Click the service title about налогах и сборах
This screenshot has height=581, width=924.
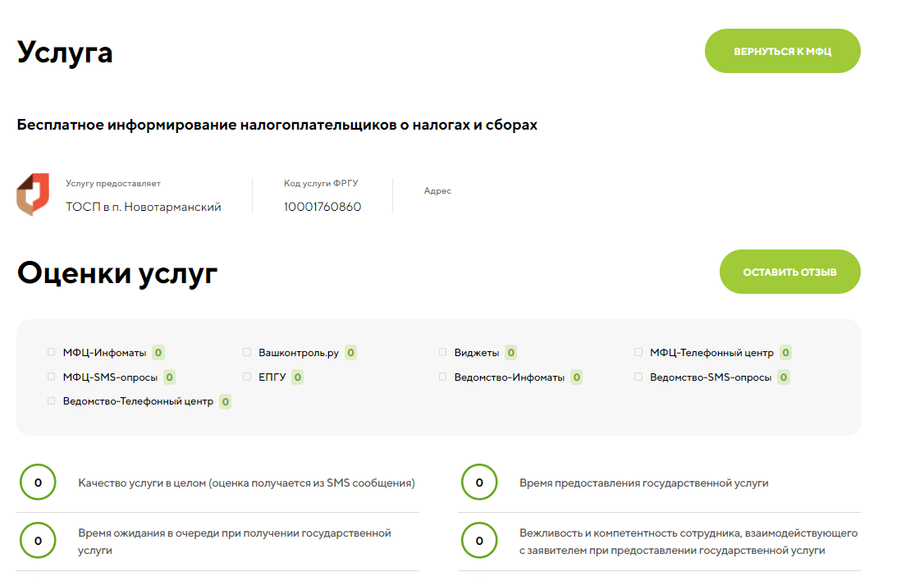click(x=277, y=126)
